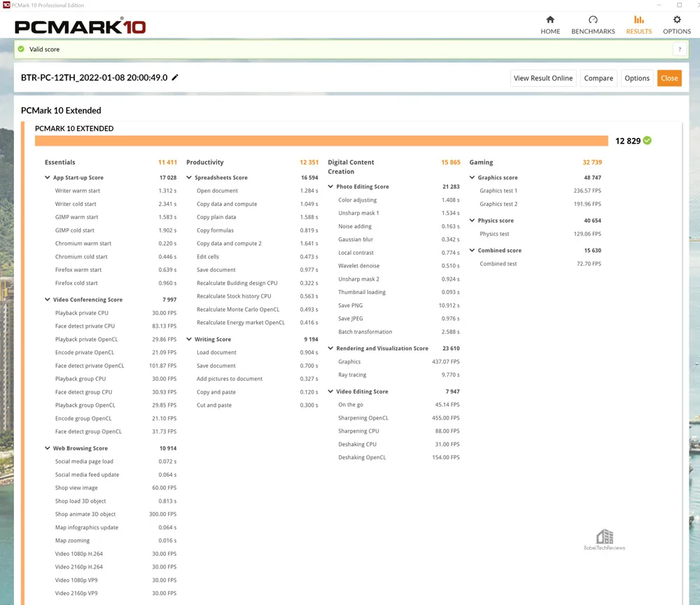This screenshot has width=700, height=605.
Task: Click the Copy data and compute 2 row
Action: [257, 244]
